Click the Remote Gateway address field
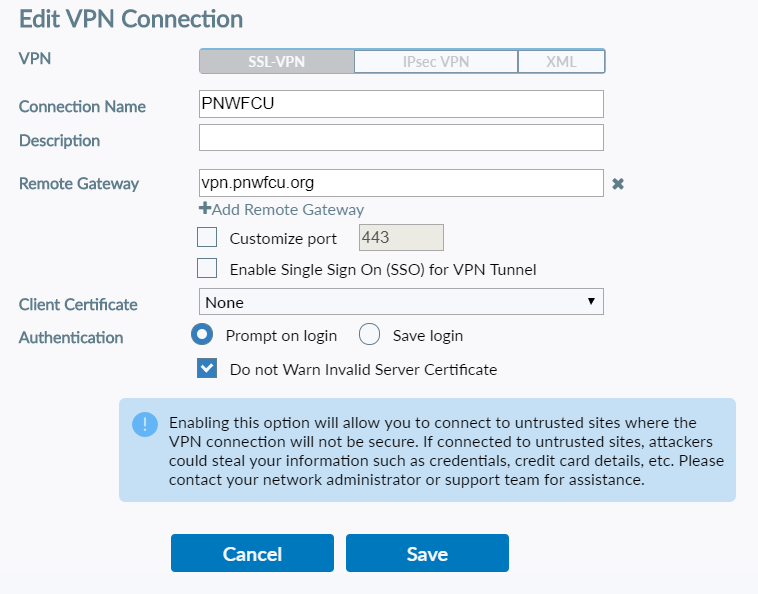 401,183
